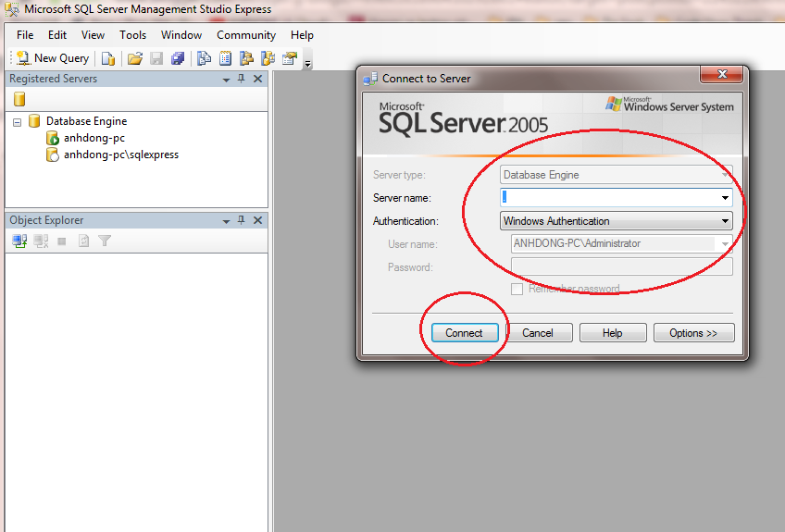Pin the Object Explorer panel
Screen dimensions: 785x532
point(242,220)
